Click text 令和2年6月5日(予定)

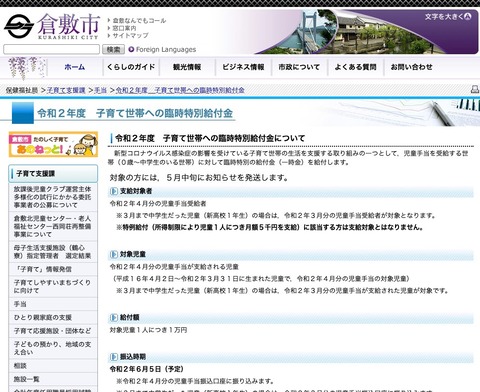click(147, 369)
